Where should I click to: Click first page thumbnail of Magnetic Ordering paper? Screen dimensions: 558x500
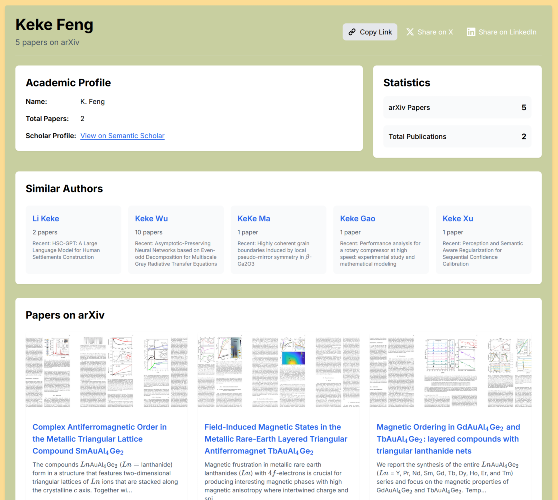pos(392,372)
